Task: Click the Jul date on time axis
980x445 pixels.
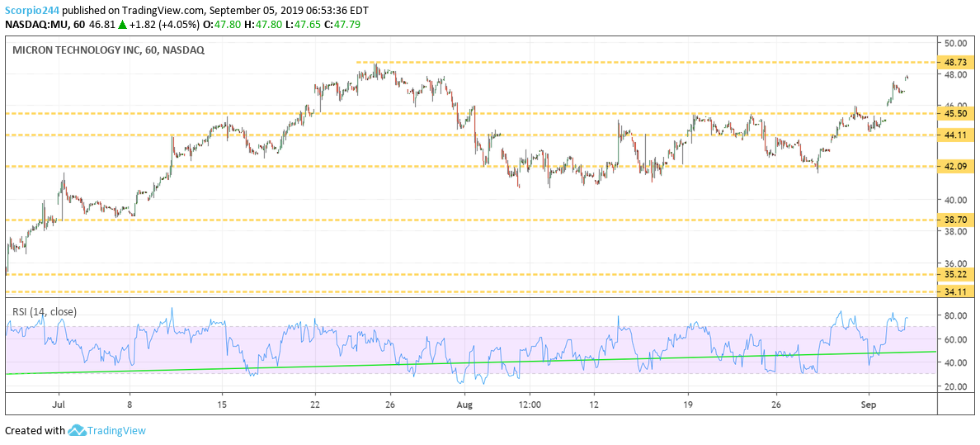Action: pos(58,405)
